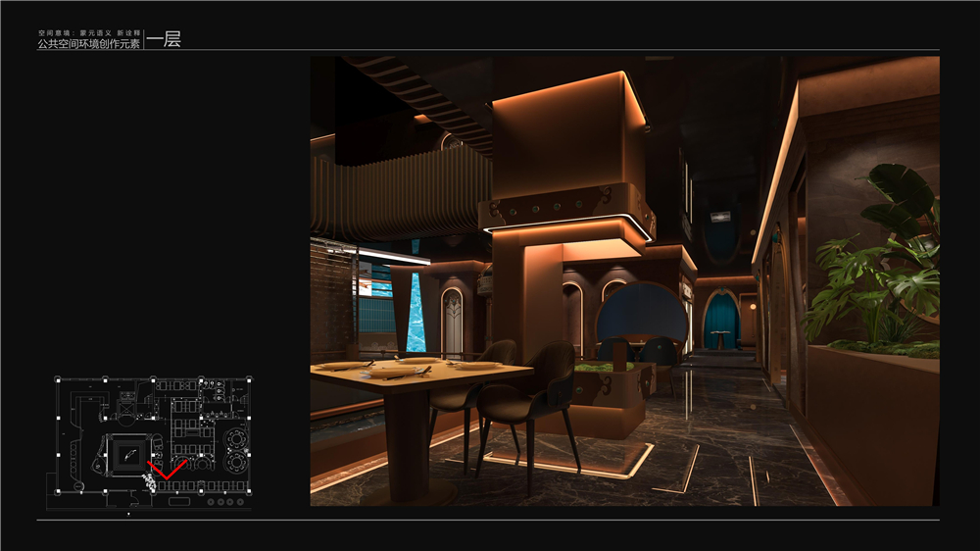The width and height of the screenshot is (980, 551).
Task: Click the row of four circles in plan
Action: [225, 502]
